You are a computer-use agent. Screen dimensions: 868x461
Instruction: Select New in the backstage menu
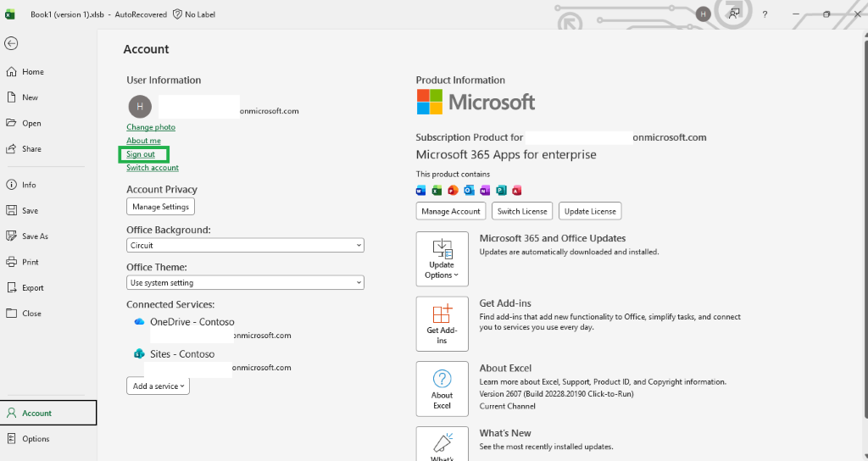pos(22,97)
